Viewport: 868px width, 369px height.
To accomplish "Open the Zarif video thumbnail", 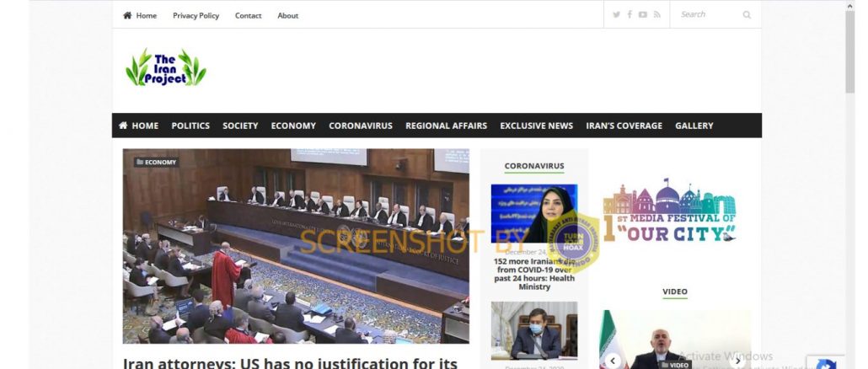I will click(675, 340).
